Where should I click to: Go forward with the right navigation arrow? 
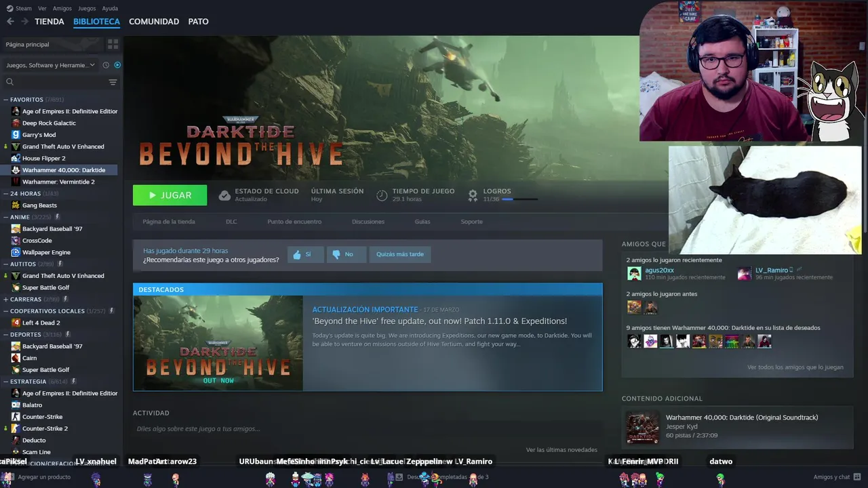point(24,22)
